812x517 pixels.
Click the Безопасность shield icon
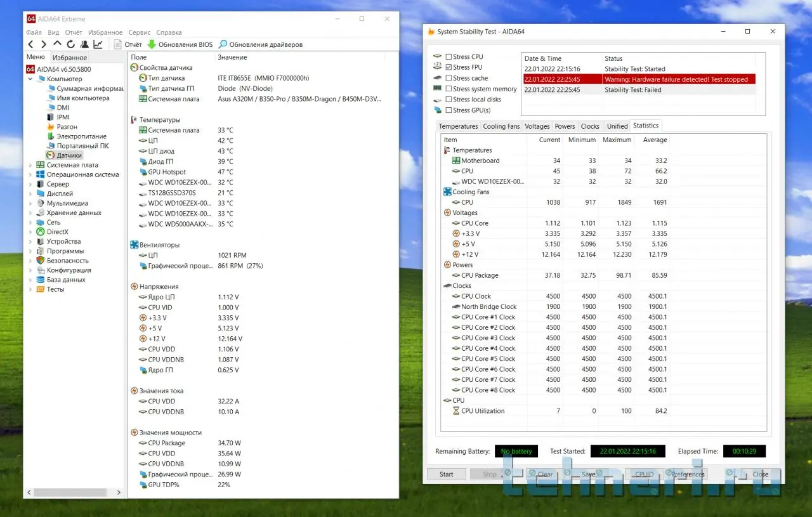(x=41, y=261)
